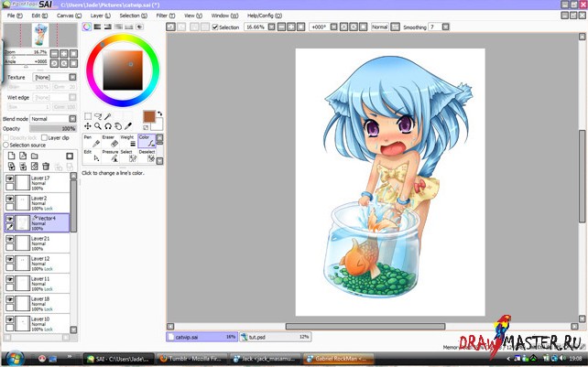The width and height of the screenshot is (588, 367).
Task: Hide Layer18 using its eye icon
Action: pyautogui.click(x=10, y=299)
